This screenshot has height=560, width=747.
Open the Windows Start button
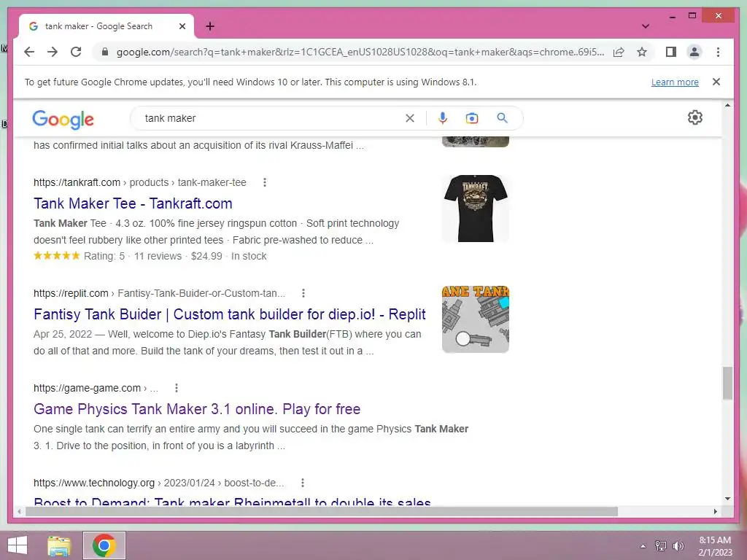[18, 545]
